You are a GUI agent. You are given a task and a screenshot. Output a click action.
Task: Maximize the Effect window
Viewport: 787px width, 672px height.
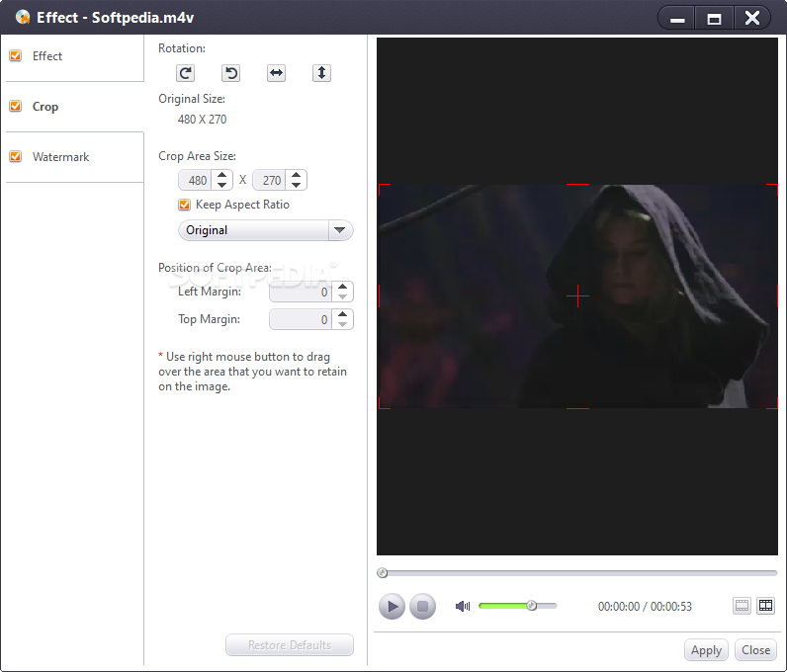714,19
